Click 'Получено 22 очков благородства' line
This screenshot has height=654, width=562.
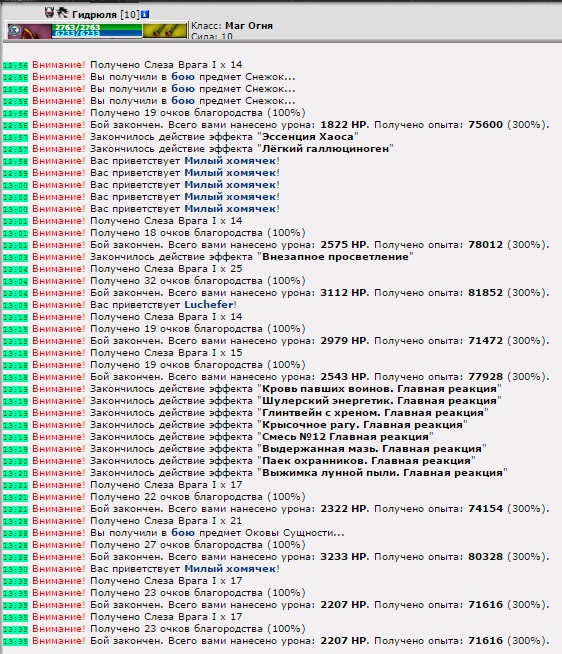click(x=198, y=497)
